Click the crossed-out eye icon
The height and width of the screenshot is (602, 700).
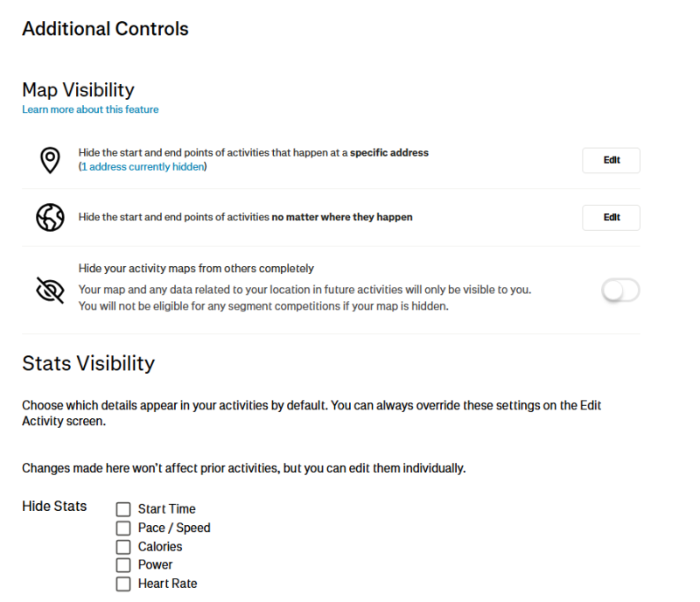(x=51, y=290)
